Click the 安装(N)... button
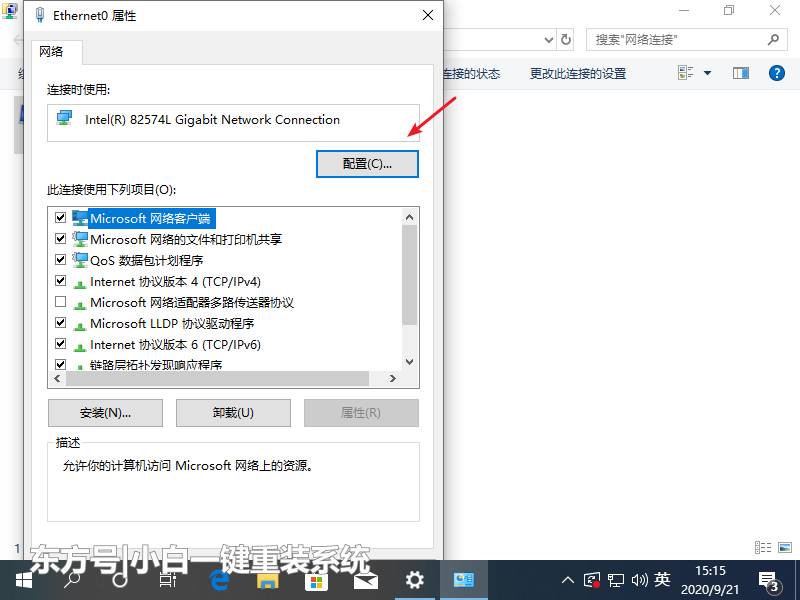Image resolution: width=800 pixels, height=600 pixels. [x=105, y=413]
